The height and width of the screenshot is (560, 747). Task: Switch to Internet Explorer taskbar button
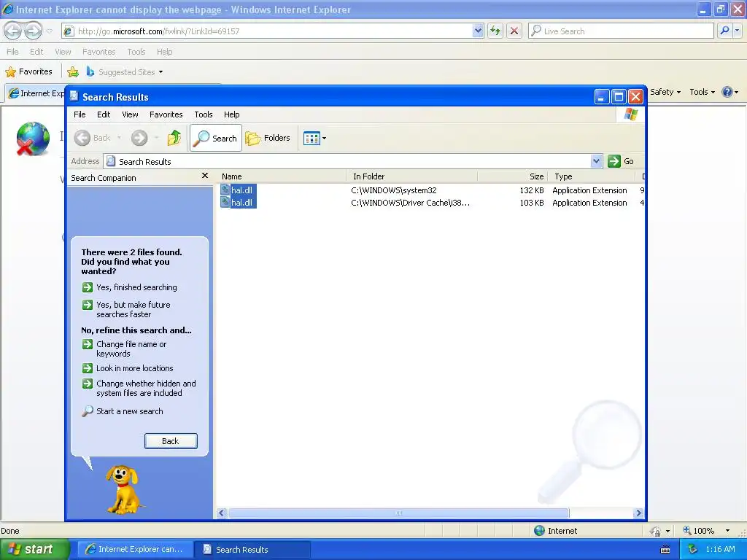(135, 550)
